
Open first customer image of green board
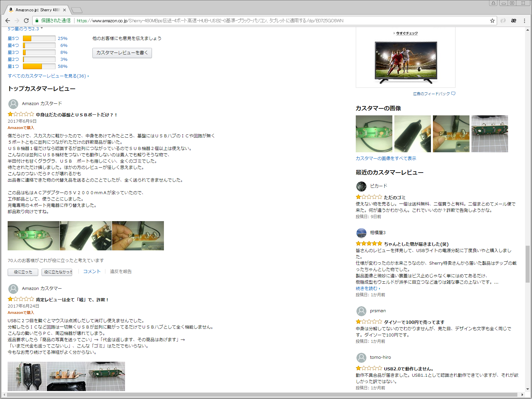point(374,134)
